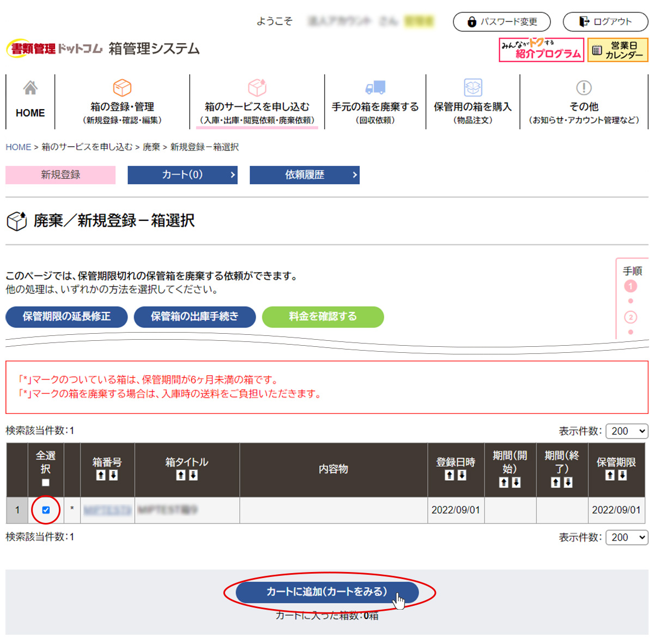Sort 箱番号 column ascending with up arrow

tap(101, 476)
